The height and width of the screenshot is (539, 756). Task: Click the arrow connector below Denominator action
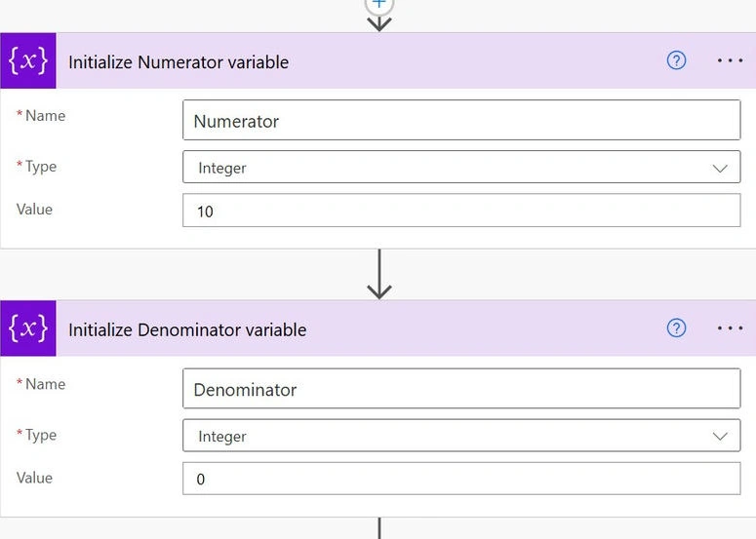(379, 528)
